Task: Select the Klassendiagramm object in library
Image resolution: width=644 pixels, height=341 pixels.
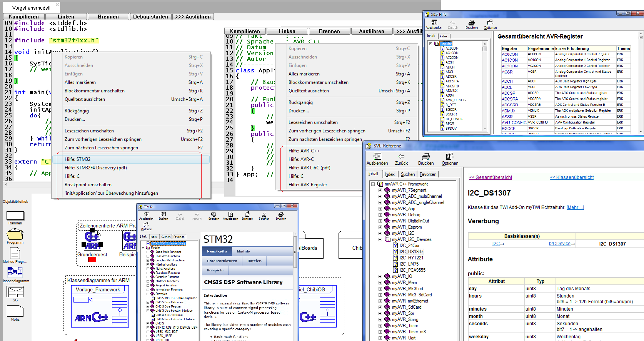Action: coord(15,272)
